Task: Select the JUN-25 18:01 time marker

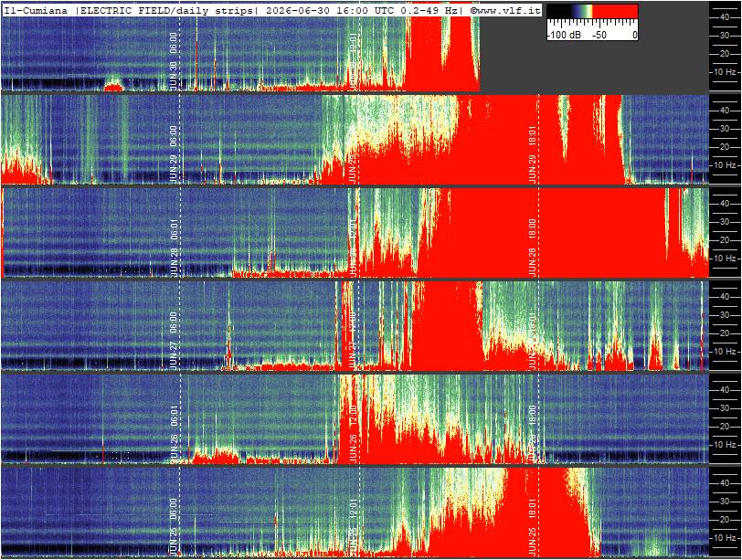Action: 533,527
